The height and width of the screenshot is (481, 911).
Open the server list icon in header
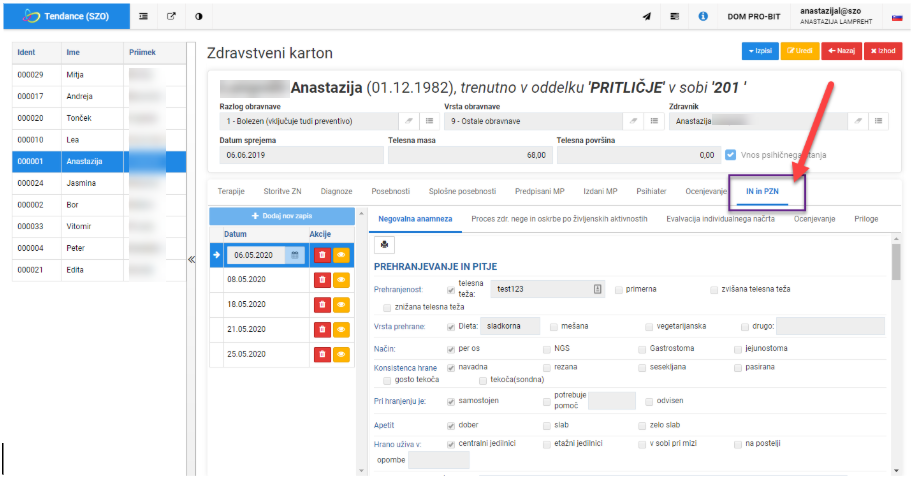pyautogui.click(x=675, y=16)
